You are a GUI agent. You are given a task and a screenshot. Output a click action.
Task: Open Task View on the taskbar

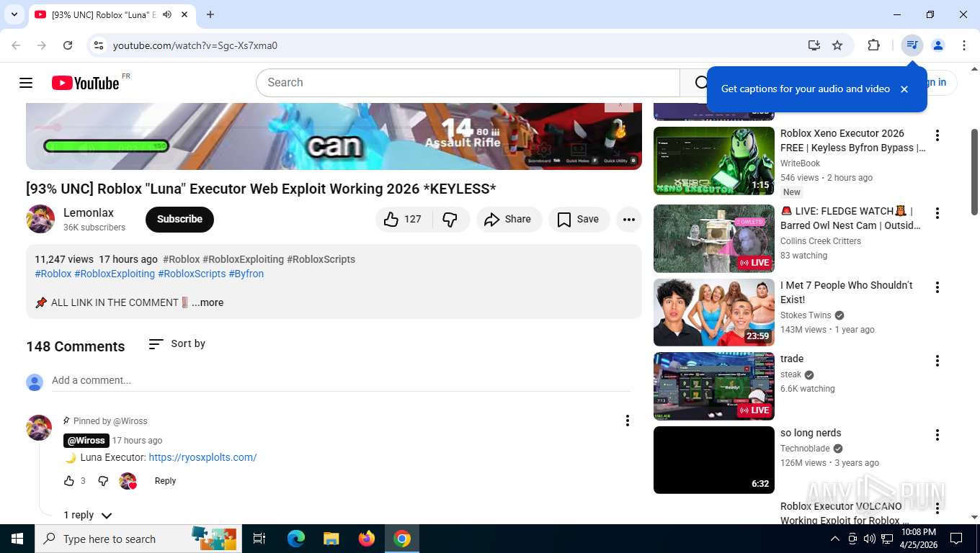[x=259, y=539]
